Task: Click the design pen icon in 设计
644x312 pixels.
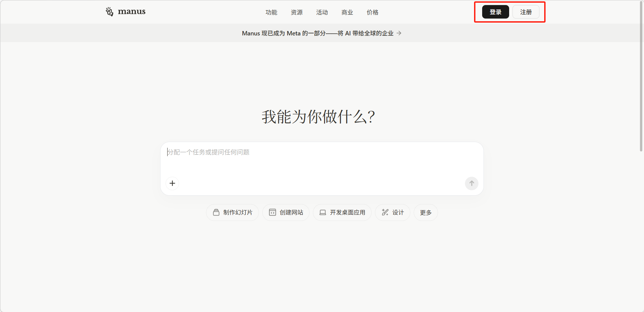Action: (385, 212)
